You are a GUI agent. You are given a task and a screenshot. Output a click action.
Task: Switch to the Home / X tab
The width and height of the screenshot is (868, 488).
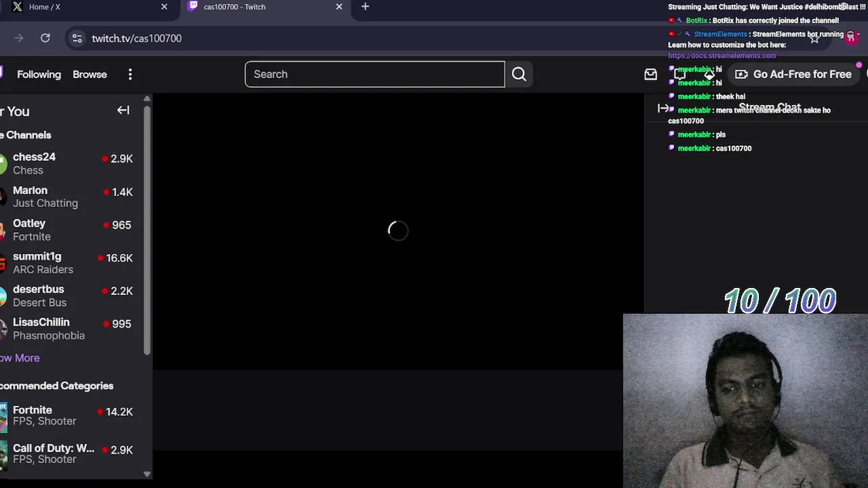[87, 7]
